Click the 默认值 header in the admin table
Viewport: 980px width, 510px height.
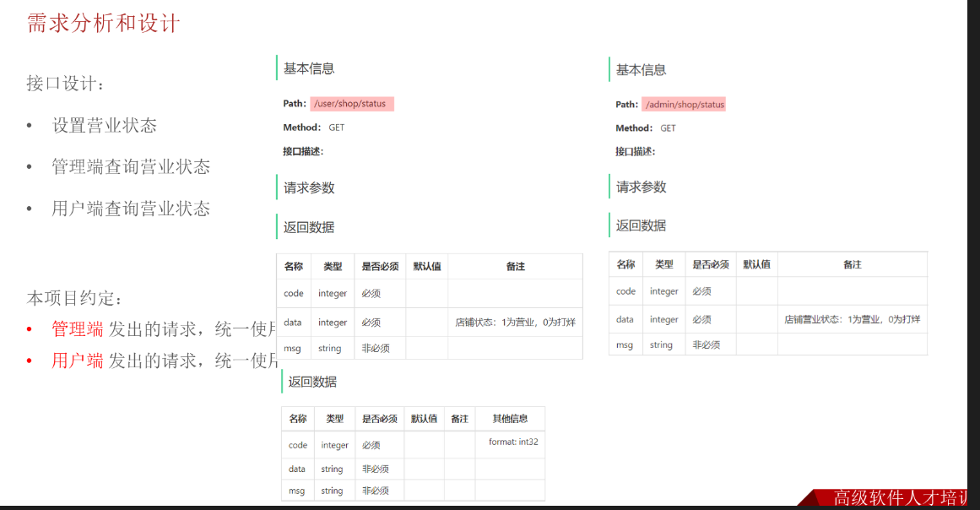(x=756, y=264)
